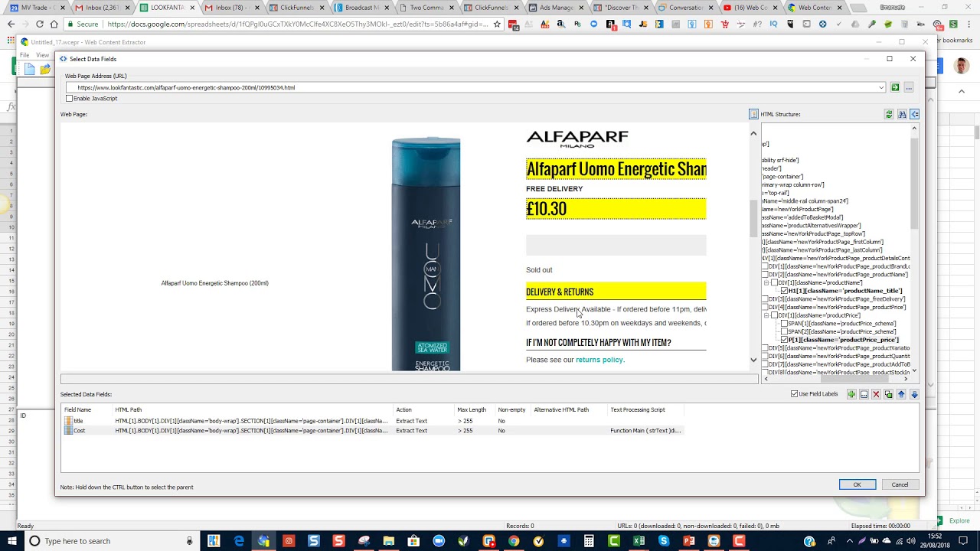Open File menu in the main window

pyautogui.click(x=24, y=55)
